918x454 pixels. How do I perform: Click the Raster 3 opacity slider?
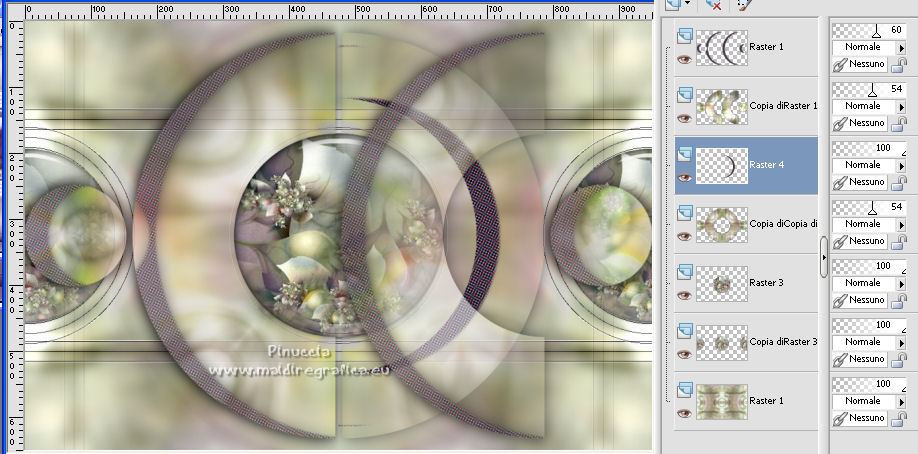coord(869,267)
